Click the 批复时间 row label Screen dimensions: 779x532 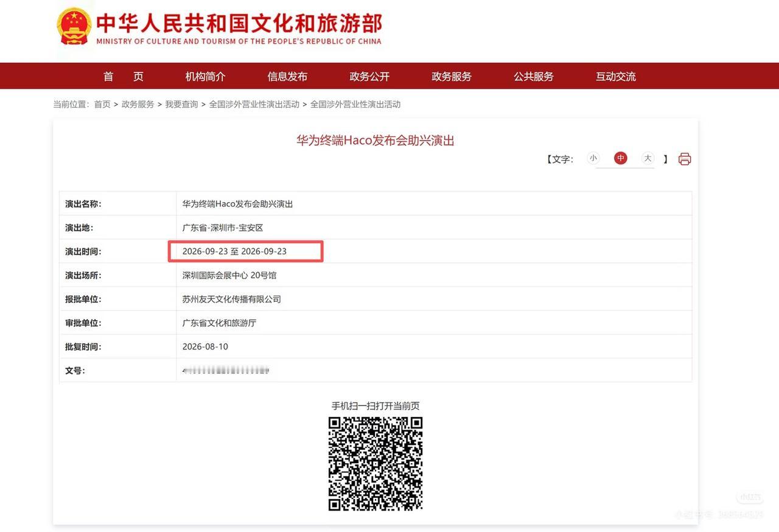(x=83, y=346)
